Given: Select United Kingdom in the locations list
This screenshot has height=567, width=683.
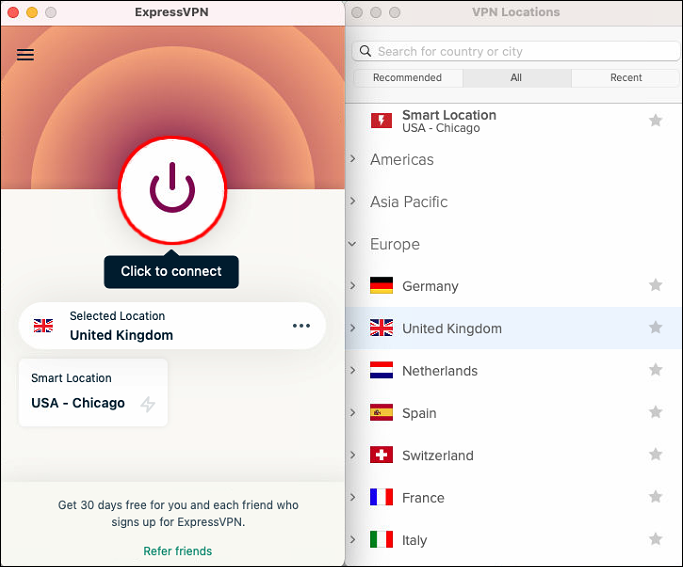Looking at the screenshot, I should (x=514, y=328).
